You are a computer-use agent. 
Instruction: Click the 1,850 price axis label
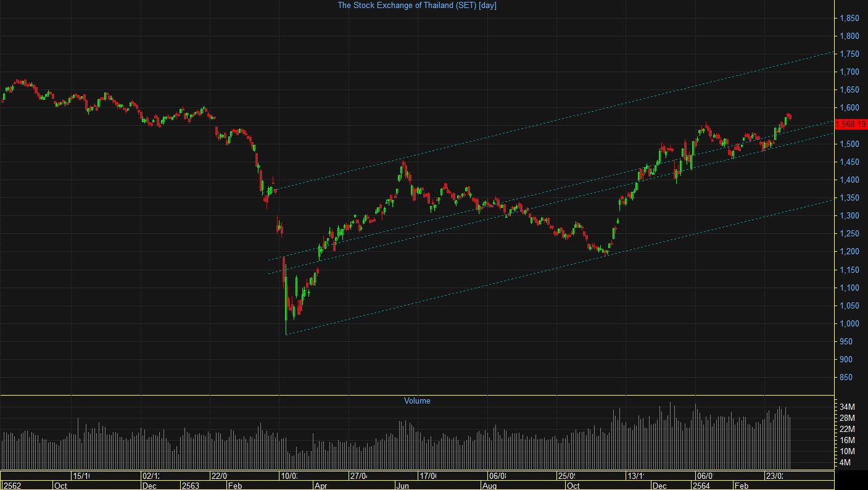pyautogui.click(x=849, y=19)
